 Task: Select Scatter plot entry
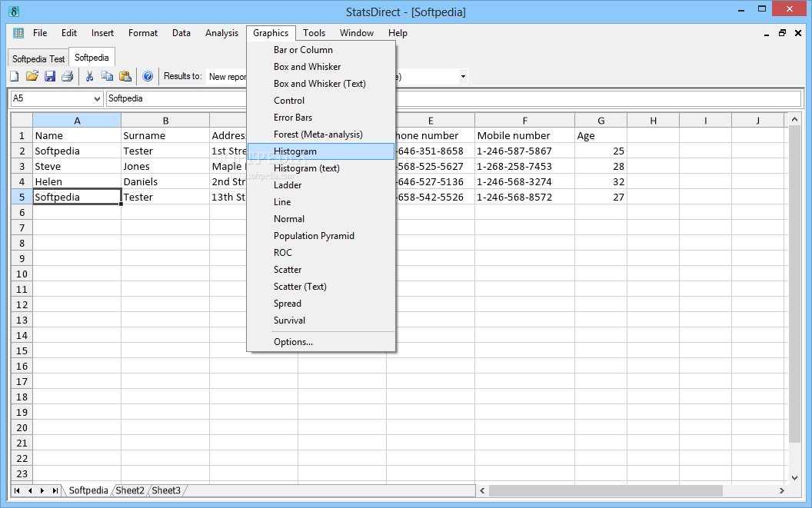321,270
